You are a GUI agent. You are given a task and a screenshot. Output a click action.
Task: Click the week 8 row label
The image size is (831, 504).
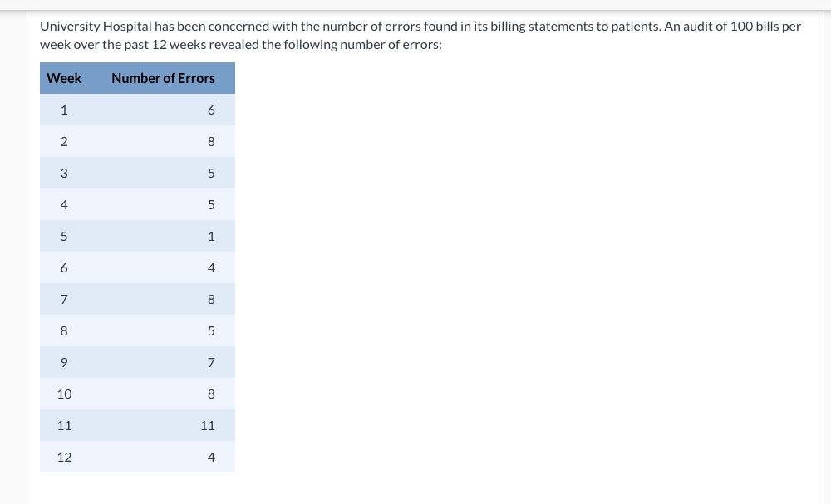point(64,331)
